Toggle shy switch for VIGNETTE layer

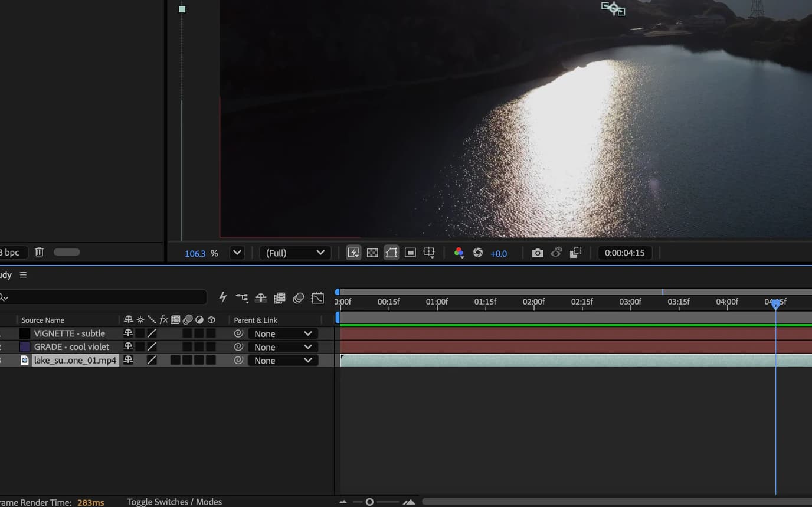[x=128, y=333]
